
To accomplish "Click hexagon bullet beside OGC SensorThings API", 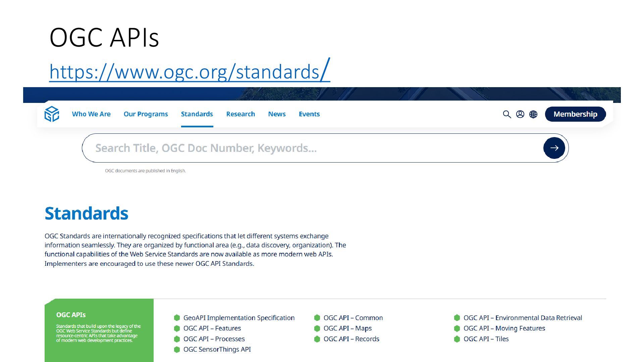I will (x=177, y=350).
